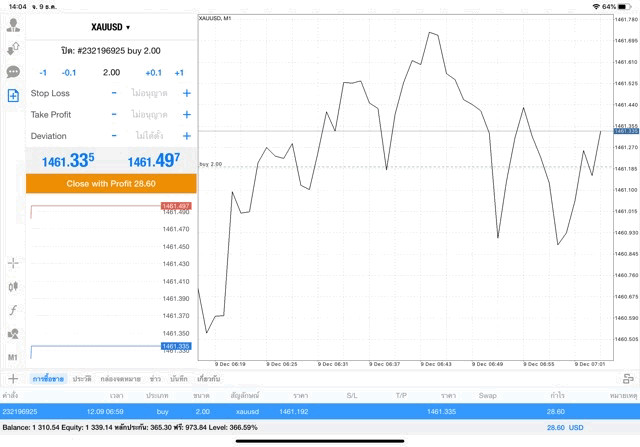Open the M1 timeframe selector
The height and width of the screenshot is (447, 640).
click(x=13, y=357)
